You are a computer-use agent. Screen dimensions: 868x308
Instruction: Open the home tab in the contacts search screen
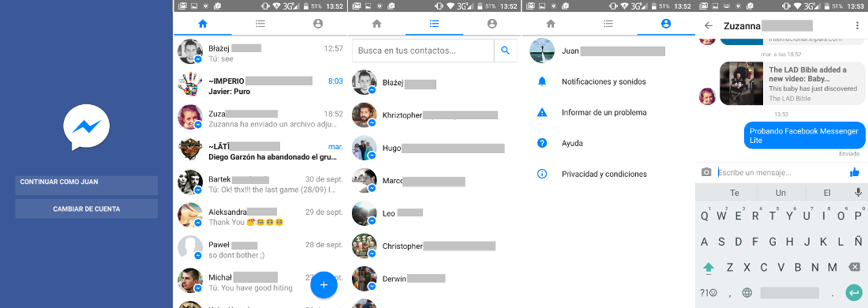(377, 24)
